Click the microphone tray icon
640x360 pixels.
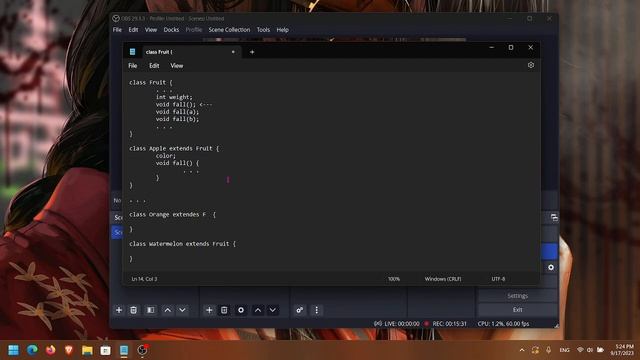549,350
